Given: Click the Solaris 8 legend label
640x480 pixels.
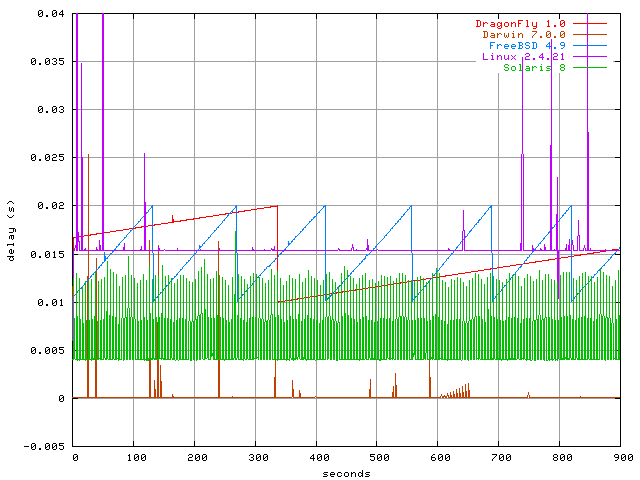Looking at the screenshot, I should [534, 68].
